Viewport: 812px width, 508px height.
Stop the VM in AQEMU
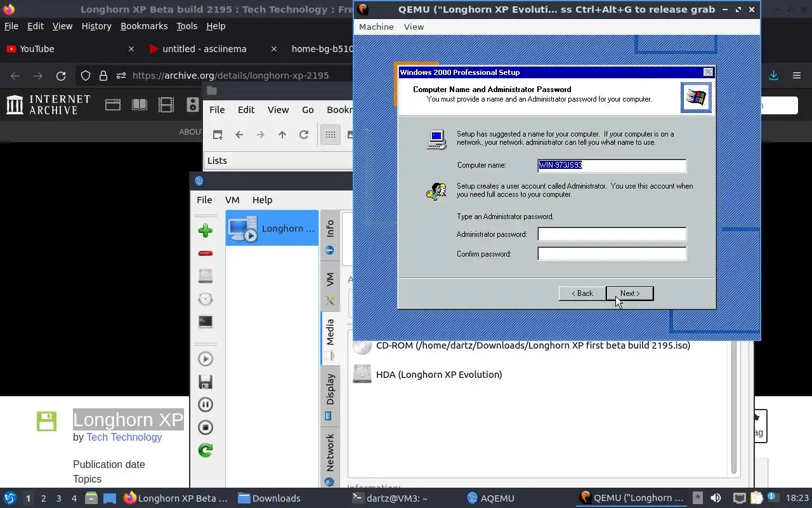coord(205,427)
